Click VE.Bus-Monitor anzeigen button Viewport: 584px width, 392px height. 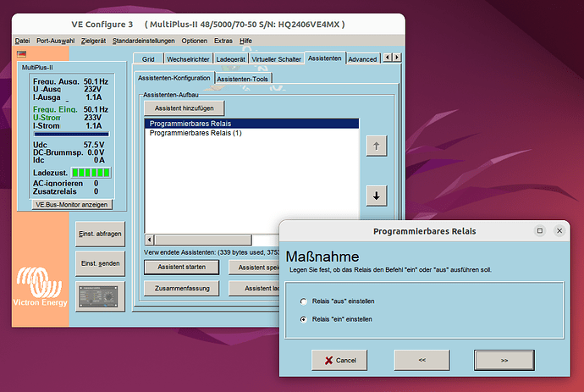point(71,205)
